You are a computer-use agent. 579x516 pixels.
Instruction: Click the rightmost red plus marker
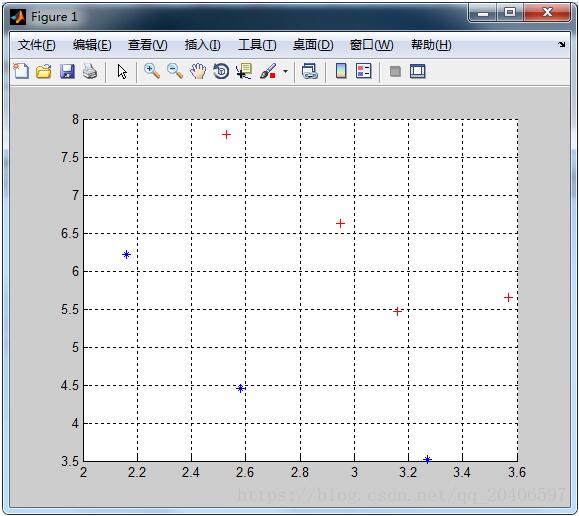(x=508, y=297)
